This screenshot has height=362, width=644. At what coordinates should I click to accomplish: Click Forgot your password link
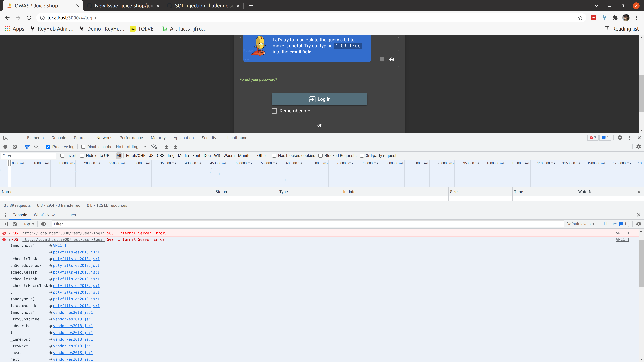[258, 79]
